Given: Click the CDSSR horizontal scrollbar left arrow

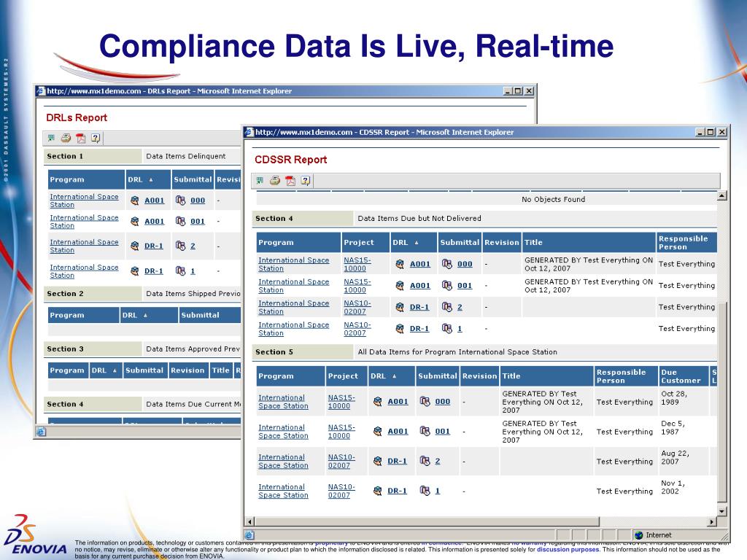Looking at the screenshot, I should [x=249, y=521].
